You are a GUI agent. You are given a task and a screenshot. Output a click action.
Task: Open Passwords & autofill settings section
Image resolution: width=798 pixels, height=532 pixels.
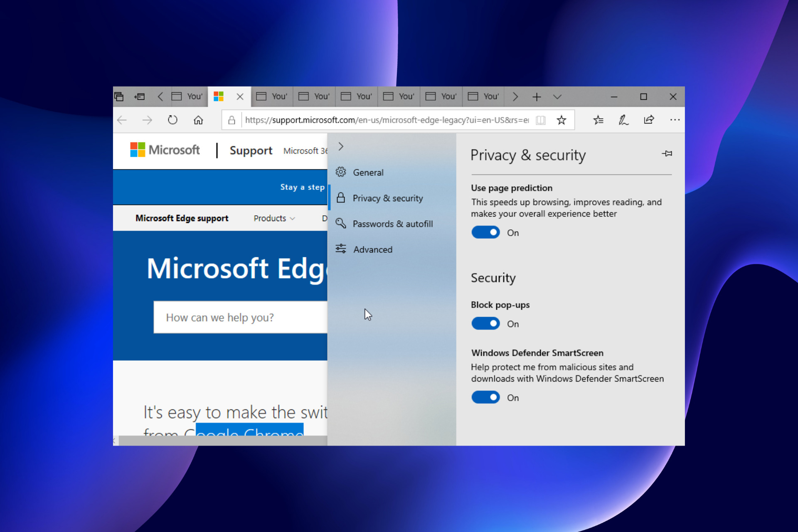point(392,224)
